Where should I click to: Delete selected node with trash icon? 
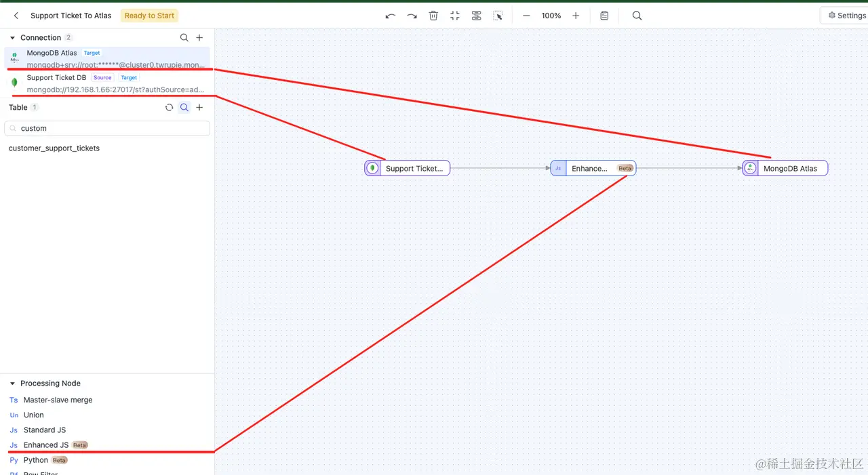433,16
